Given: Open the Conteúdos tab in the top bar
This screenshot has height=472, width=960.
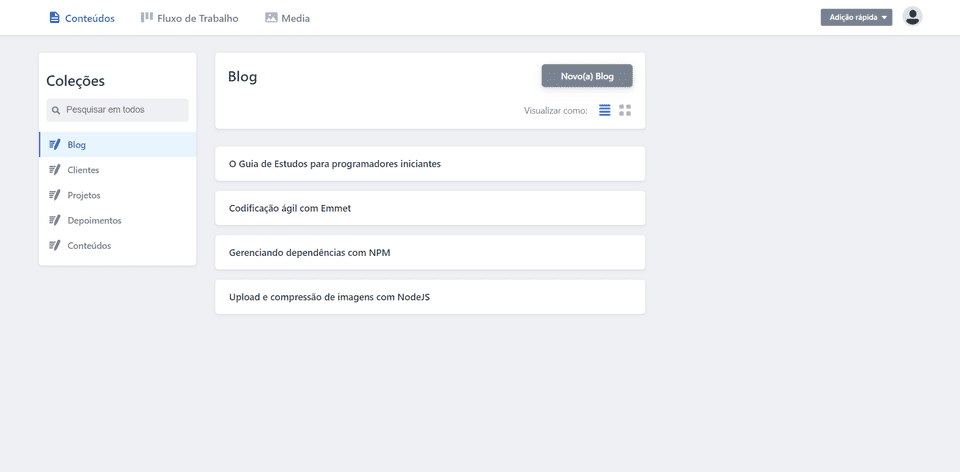Looking at the screenshot, I should click(82, 18).
